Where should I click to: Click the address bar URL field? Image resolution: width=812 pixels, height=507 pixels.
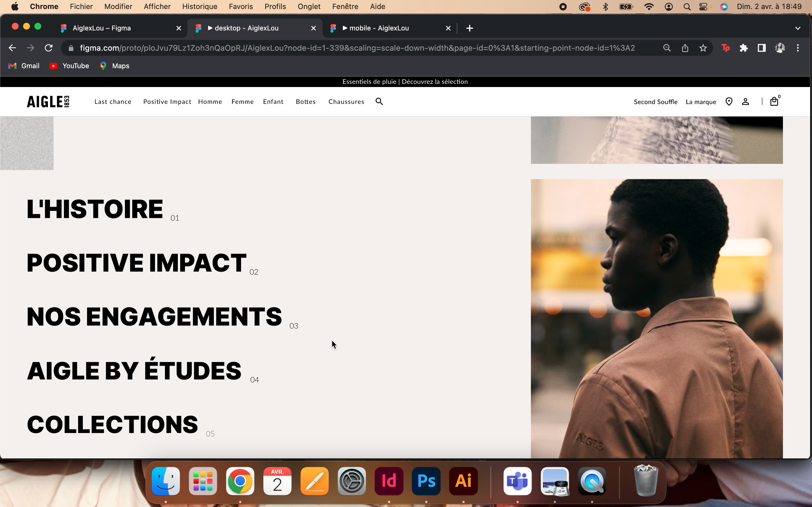[x=357, y=48]
